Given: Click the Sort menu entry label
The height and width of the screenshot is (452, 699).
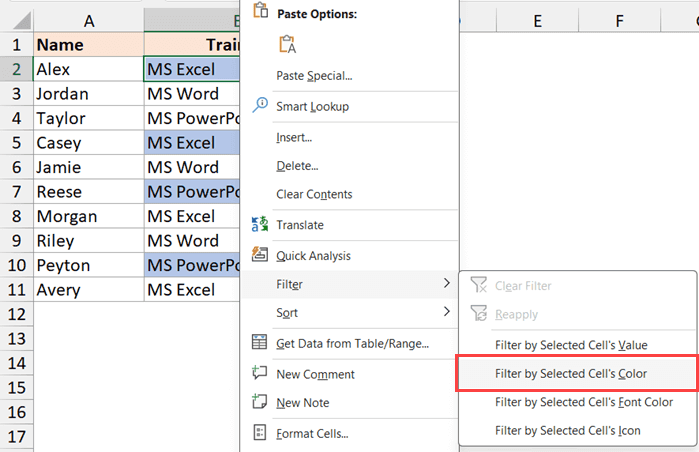Looking at the screenshot, I should [x=287, y=313].
